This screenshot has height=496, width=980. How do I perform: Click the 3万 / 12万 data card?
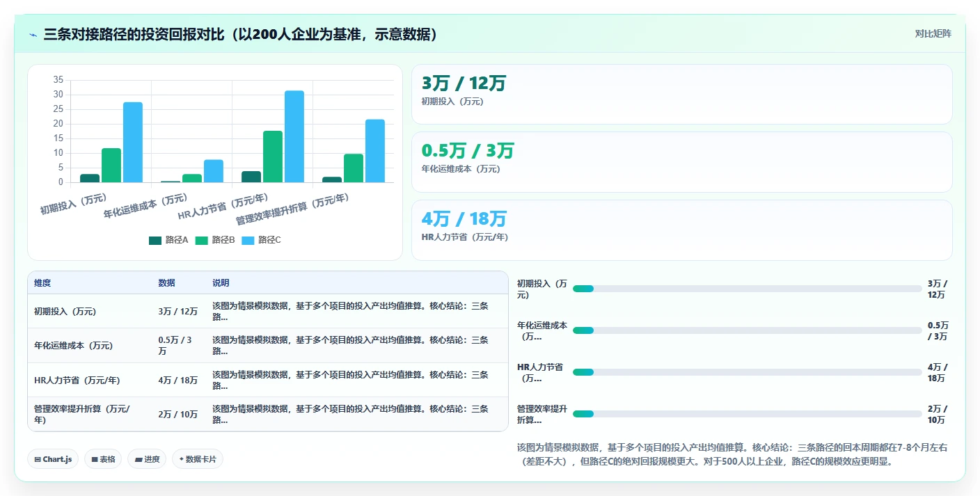point(681,95)
